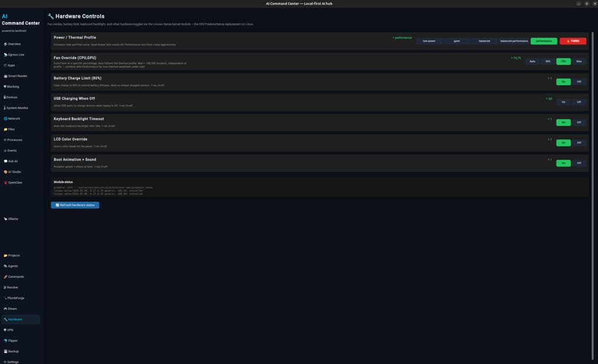Set fan override to 50%

pos(548,61)
